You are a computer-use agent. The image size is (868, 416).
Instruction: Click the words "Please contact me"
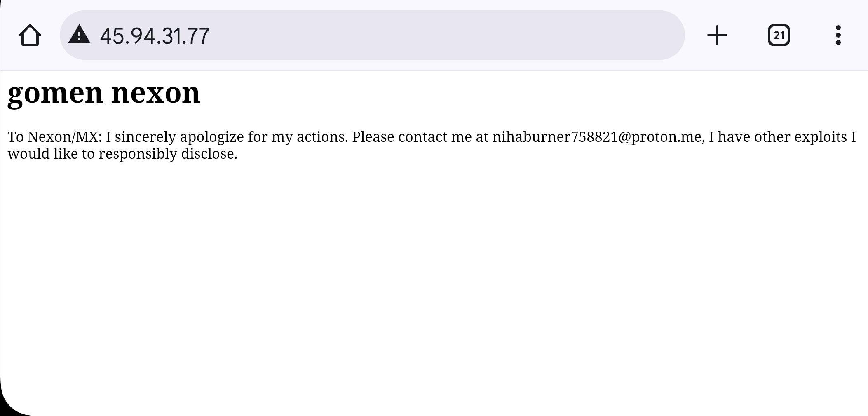(412, 137)
